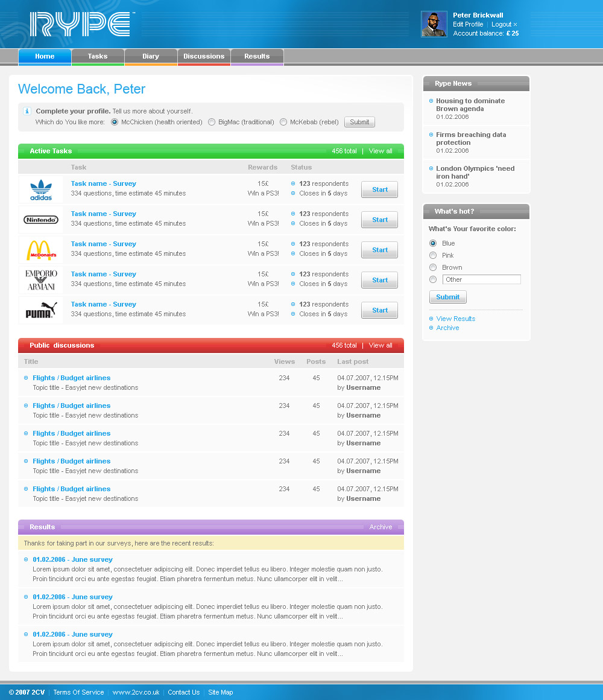Select McChicken (health oriented) radio option
This screenshot has width=603, height=700.
tap(115, 122)
